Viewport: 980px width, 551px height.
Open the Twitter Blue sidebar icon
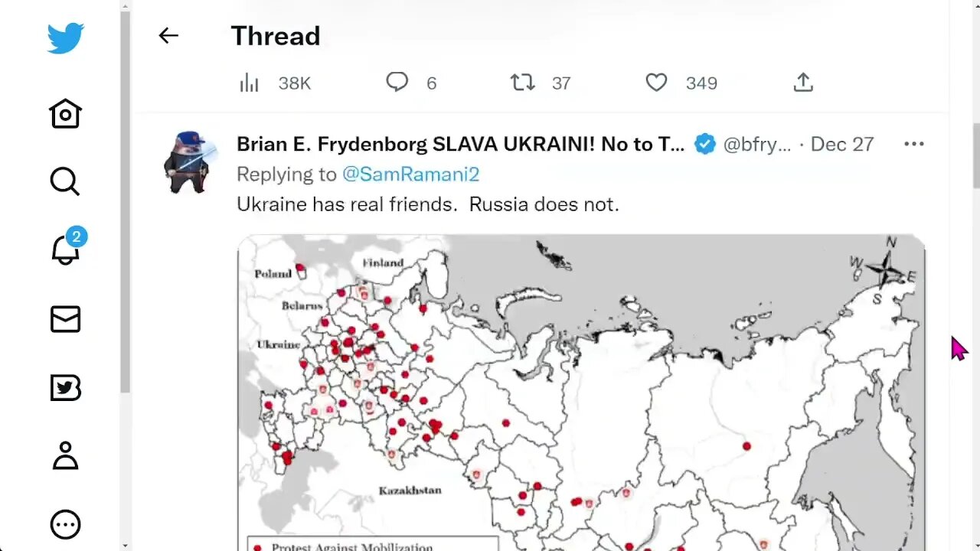click(x=65, y=388)
